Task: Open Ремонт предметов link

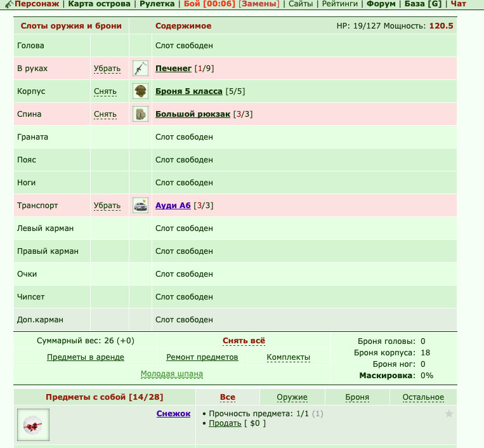Action: click(x=202, y=357)
